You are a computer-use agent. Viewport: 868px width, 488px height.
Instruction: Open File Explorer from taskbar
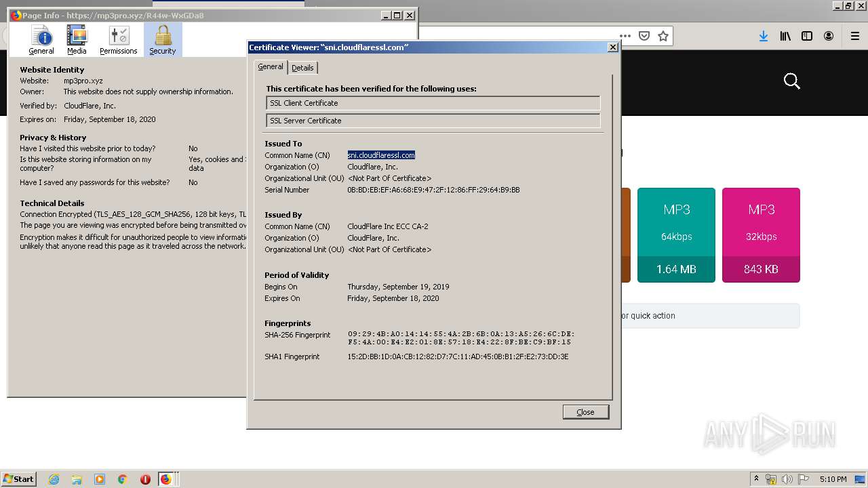coord(77,479)
